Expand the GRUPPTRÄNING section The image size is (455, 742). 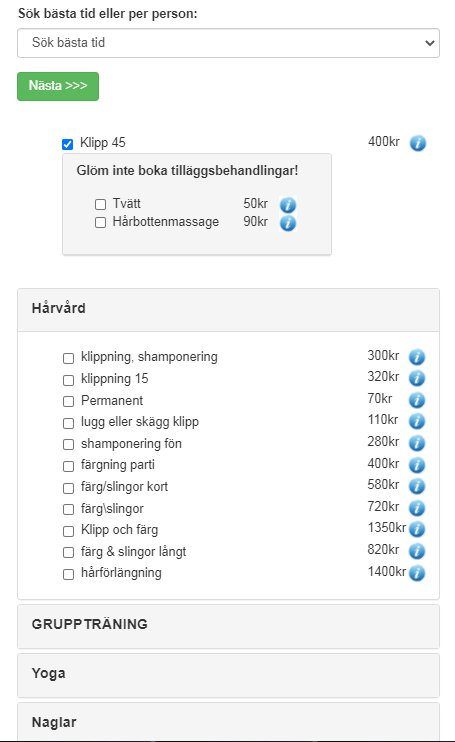228,627
